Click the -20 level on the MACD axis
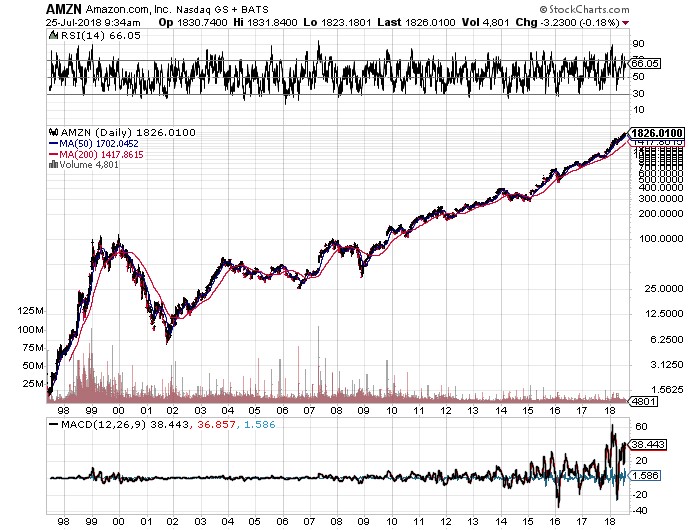The image size is (700, 530). coord(640,495)
